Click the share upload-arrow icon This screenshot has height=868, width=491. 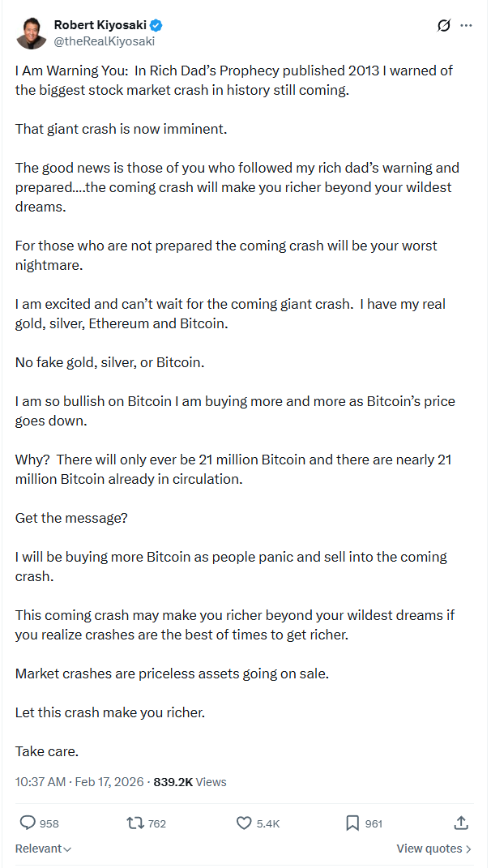click(x=461, y=823)
